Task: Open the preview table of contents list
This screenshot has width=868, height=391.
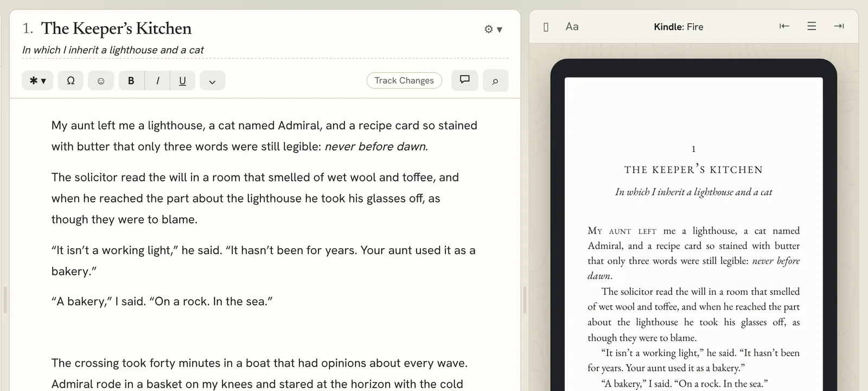Action: click(812, 26)
